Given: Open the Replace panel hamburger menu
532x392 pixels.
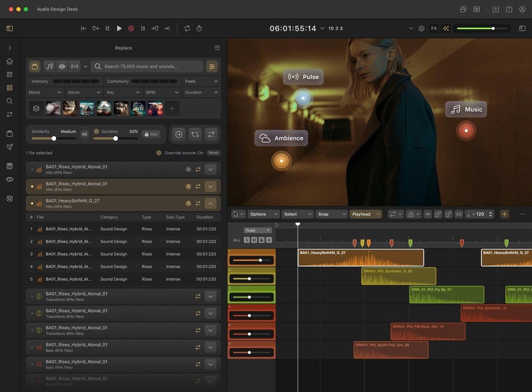Looking at the screenshot, I should click(x=217, y=48).
